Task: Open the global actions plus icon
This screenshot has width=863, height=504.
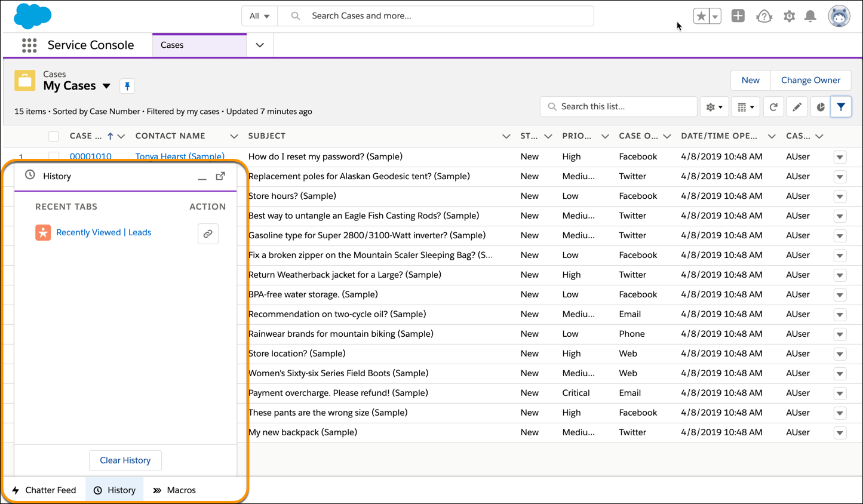Action: (738, 16)
